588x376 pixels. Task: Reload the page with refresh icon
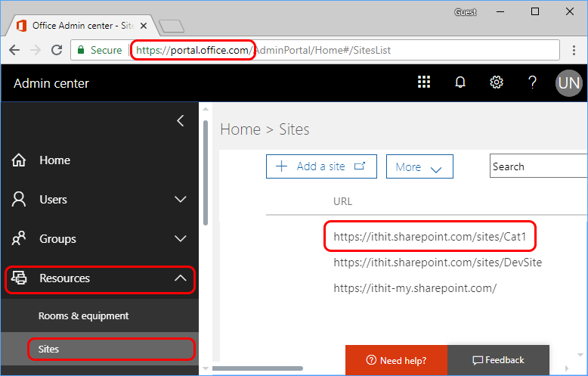57,50
